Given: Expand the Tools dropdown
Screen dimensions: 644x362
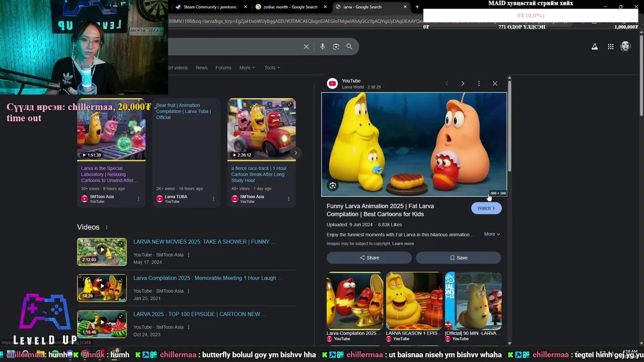Looking at the screenshot, I should pyautogui.click(x=272, y=68).
